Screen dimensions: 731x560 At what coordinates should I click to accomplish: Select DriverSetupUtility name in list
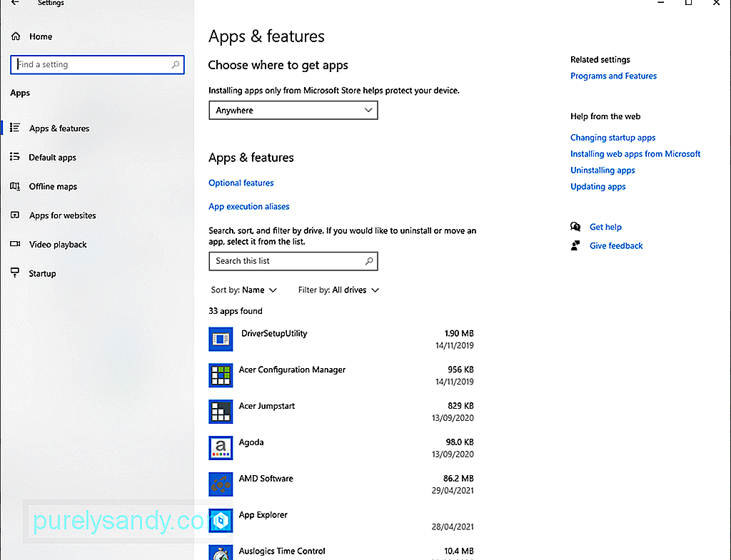274,334
